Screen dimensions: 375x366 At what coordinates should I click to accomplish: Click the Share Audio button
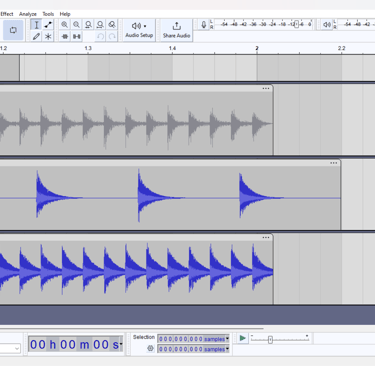click(176, 30)
